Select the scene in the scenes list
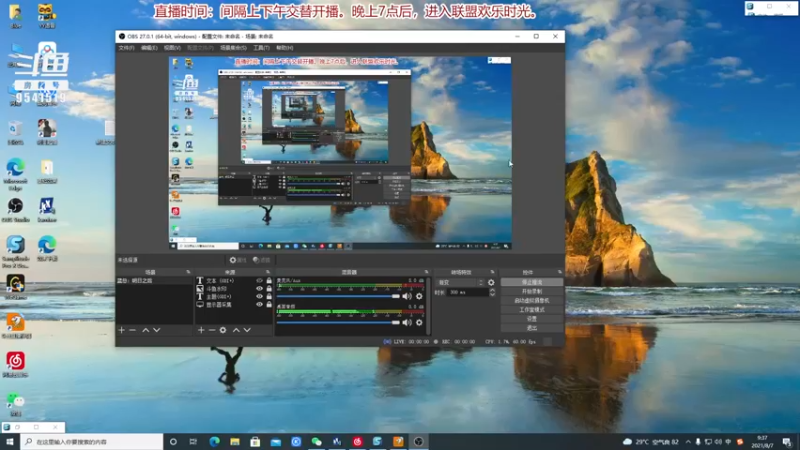This screenshot has width=800, height=450. [154, 281]
